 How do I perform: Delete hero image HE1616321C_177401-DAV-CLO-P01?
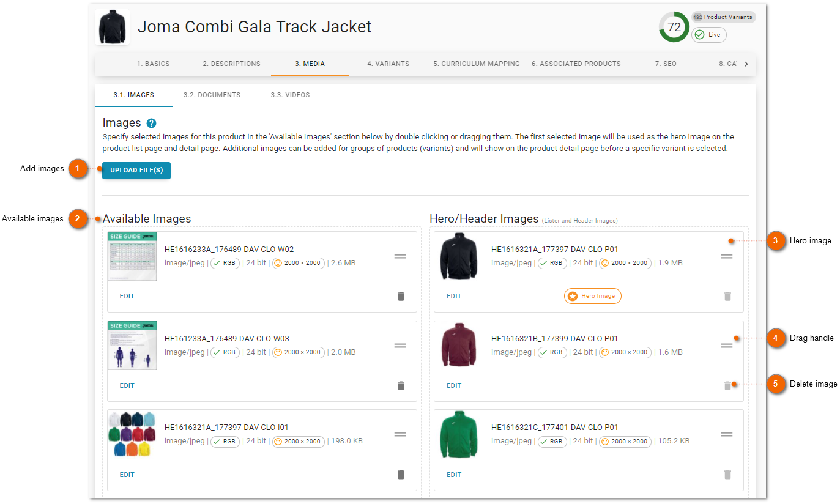pos(727,475)
